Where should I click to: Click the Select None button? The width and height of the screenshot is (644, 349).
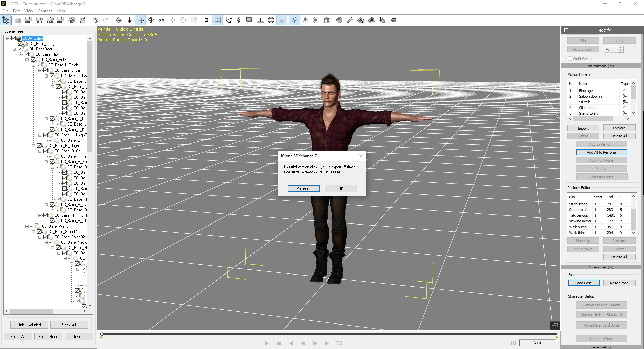[x=48, y=337]
